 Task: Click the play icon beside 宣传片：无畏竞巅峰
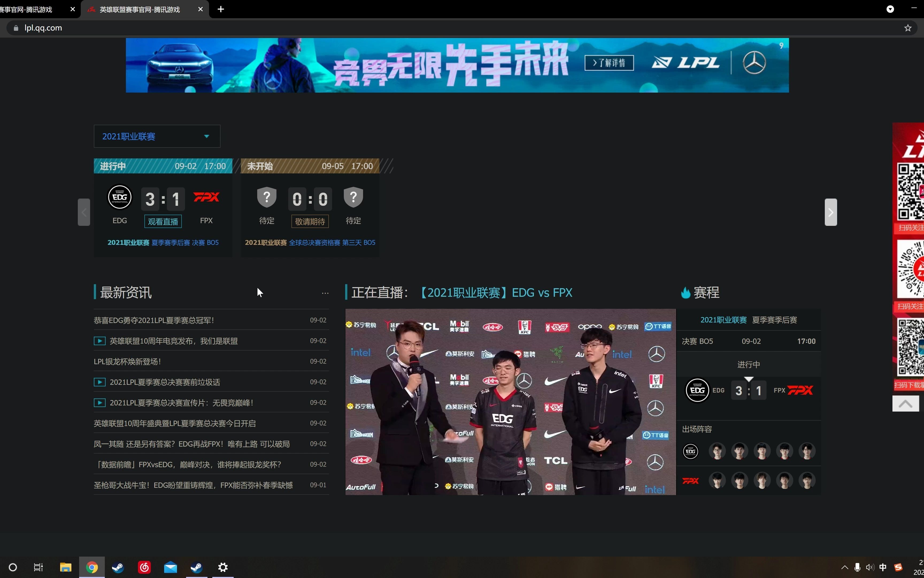[100, 403]
